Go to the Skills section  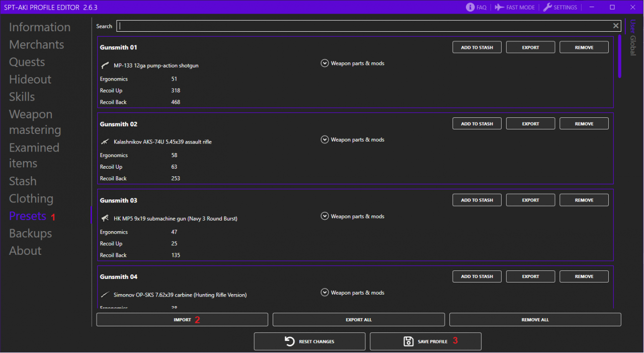click(22, 97)
